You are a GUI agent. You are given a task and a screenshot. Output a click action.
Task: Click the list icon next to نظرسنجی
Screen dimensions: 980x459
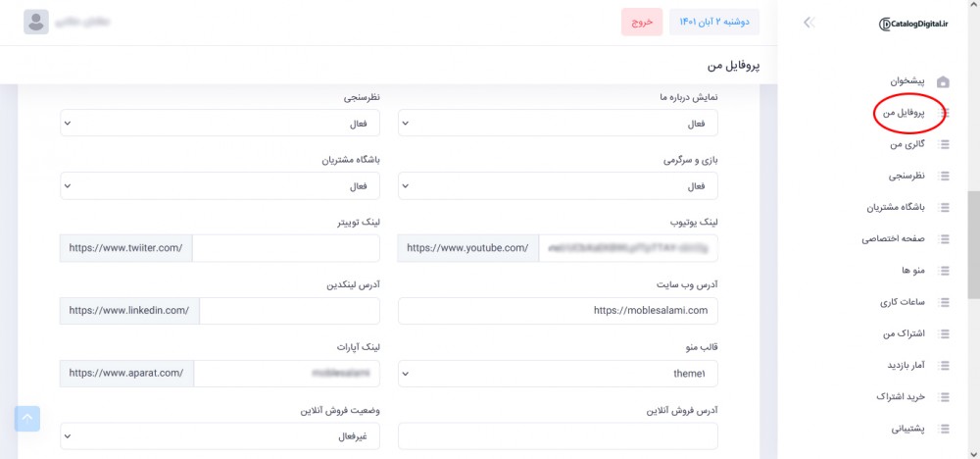pos(946,177)
